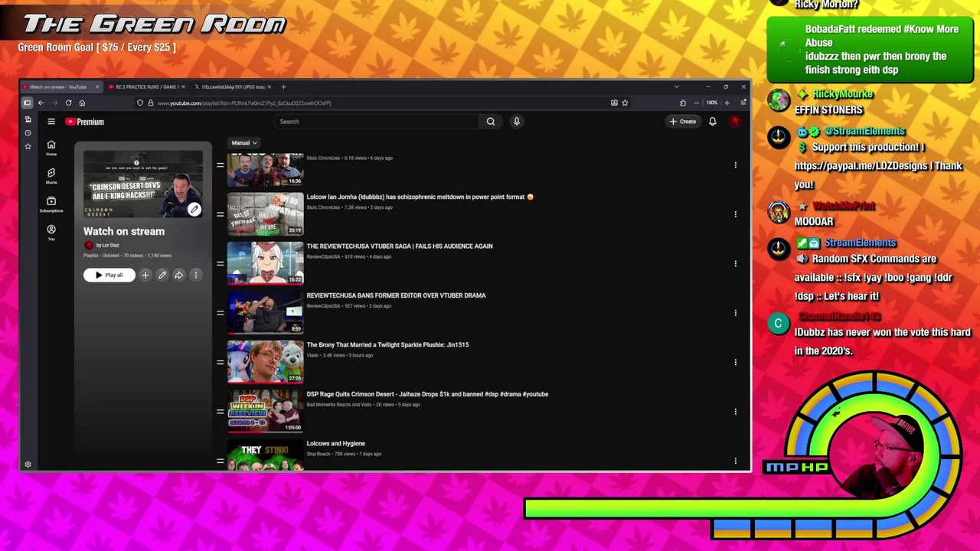The width and height of the screenshot is (980, 551).
Task: Toggle the browser sidebar panel button
Action: click(28, 103)
